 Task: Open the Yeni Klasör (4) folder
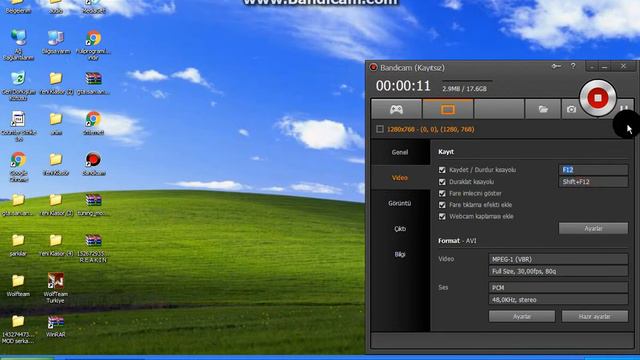(x=56, y=244)
